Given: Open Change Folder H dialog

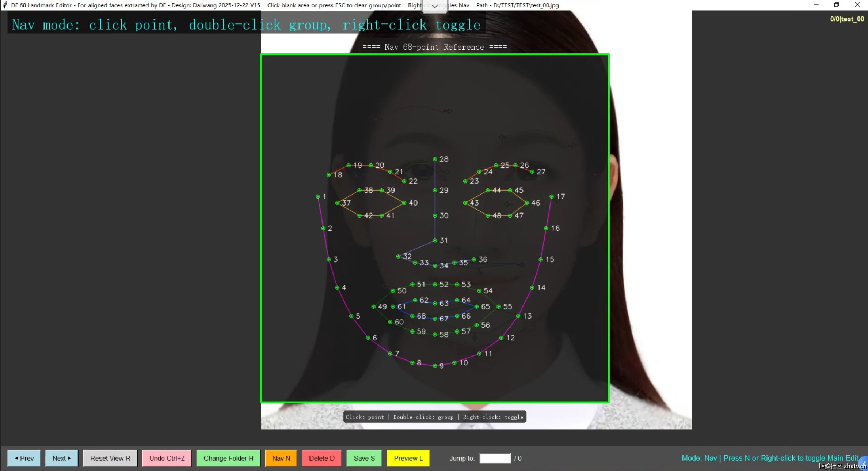Looking at the screenshot, I should point(228,458).
